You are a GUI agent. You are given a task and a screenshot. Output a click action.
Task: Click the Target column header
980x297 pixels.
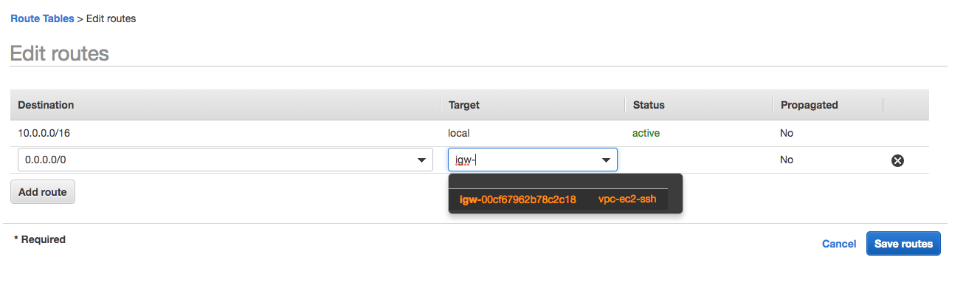click(x=464, y=105)
